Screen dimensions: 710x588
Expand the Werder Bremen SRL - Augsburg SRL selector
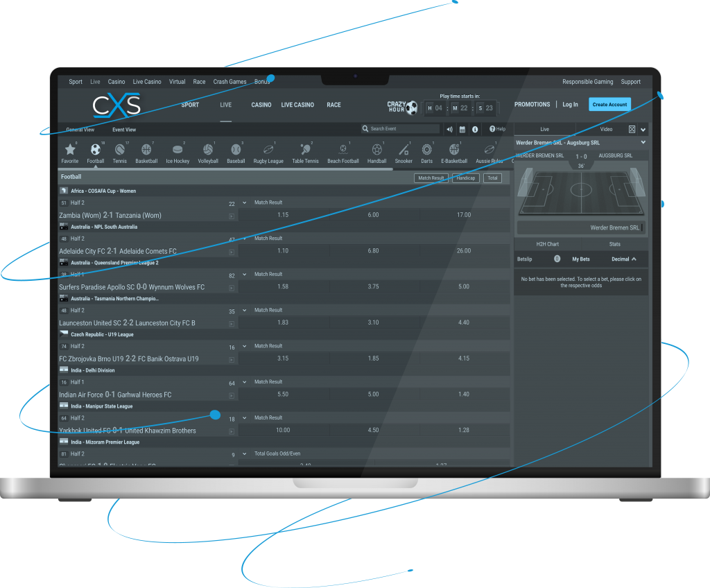[643, 142]
